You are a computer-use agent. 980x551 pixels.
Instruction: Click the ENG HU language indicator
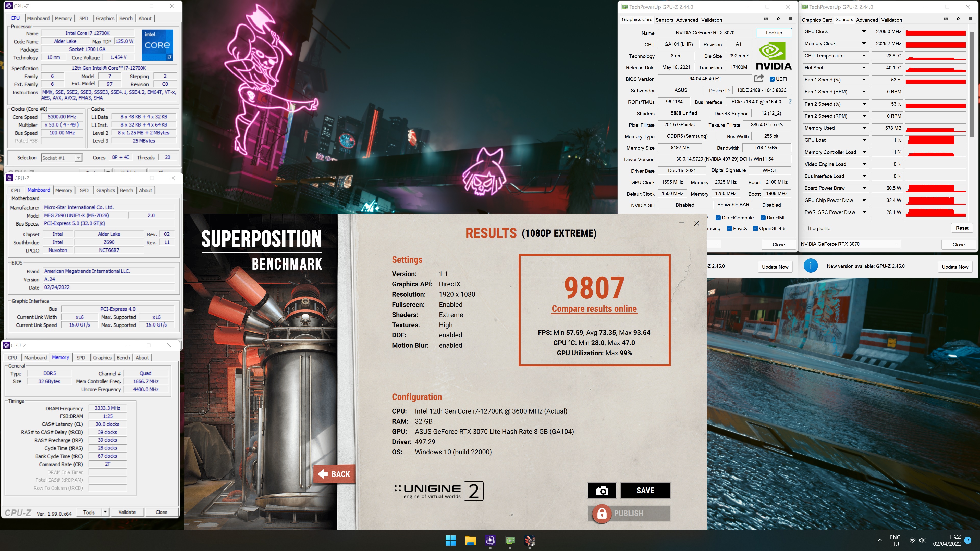[x=895, y=540]
